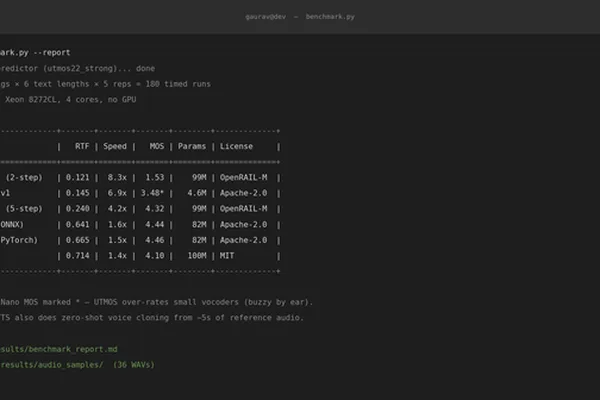The image size is (600, 400).
Task: Click the results/benchmark_report.md file path
Action: [59, 349]
